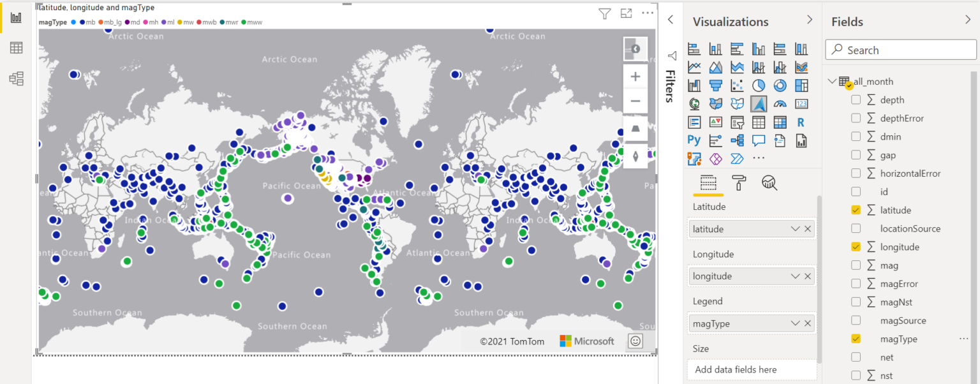This screenshot has height=384, width=980.
Task: Open the Data view from the left sidebar
Action: [16, 47]
